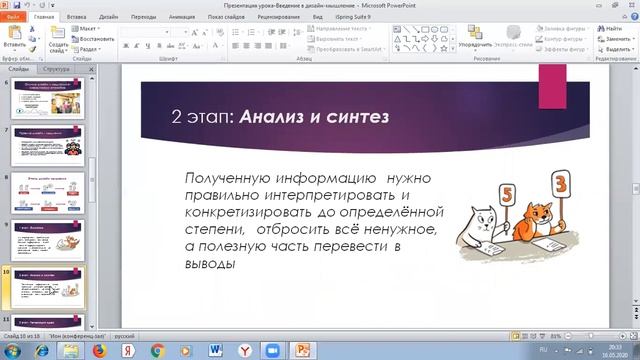640x360 pixels.
Task: Open the Replace (Заменить) dropdown arrow
Action: click(x=633, y=39)
